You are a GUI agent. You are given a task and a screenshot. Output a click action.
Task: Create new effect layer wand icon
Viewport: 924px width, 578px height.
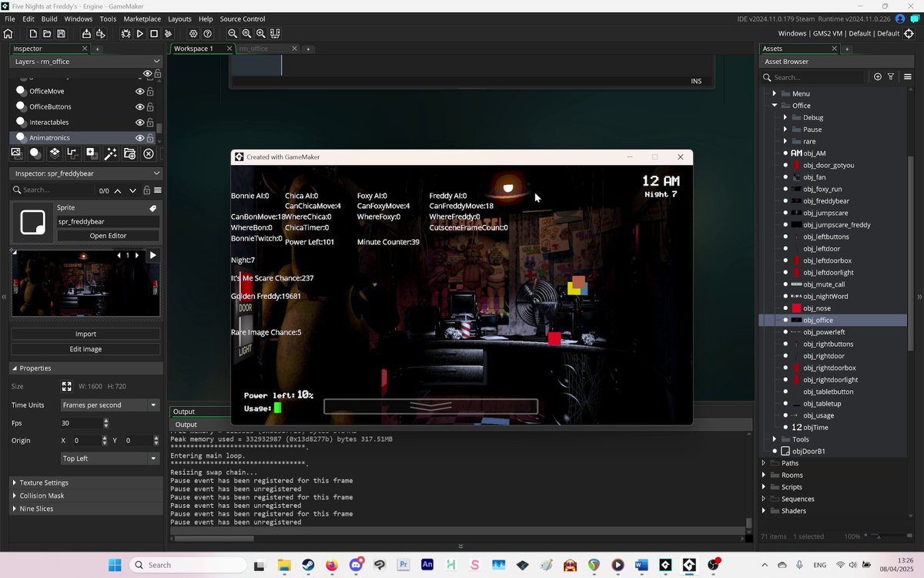[x=110, y=153]
